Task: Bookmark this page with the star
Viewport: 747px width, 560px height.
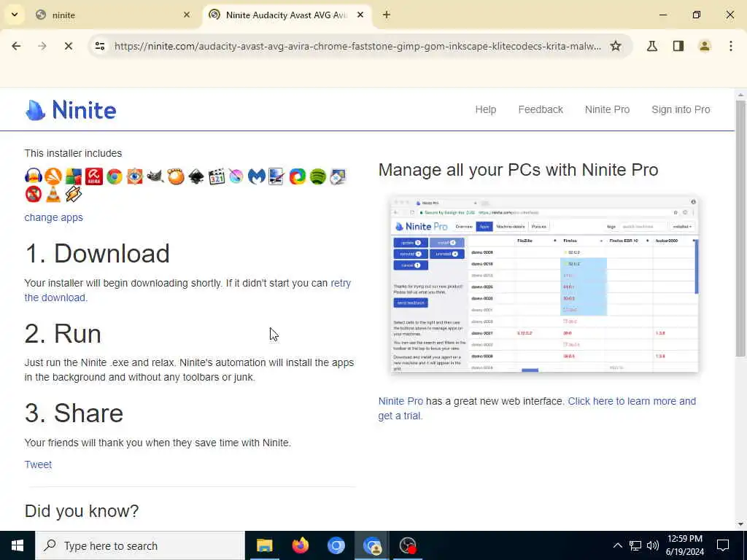Action: click(616, 46)
